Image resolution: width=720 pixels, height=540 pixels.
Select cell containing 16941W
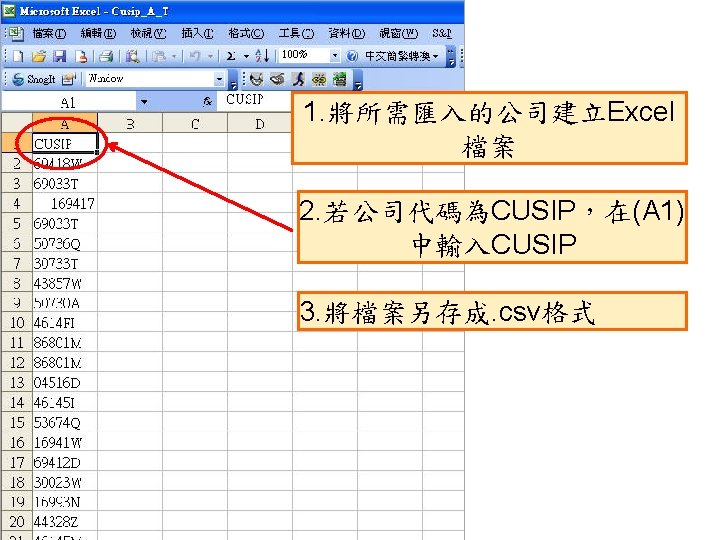[x=65, y=442]
